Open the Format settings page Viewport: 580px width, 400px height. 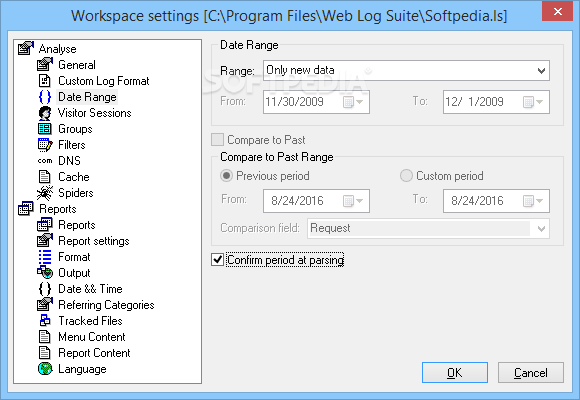[74, 257]
